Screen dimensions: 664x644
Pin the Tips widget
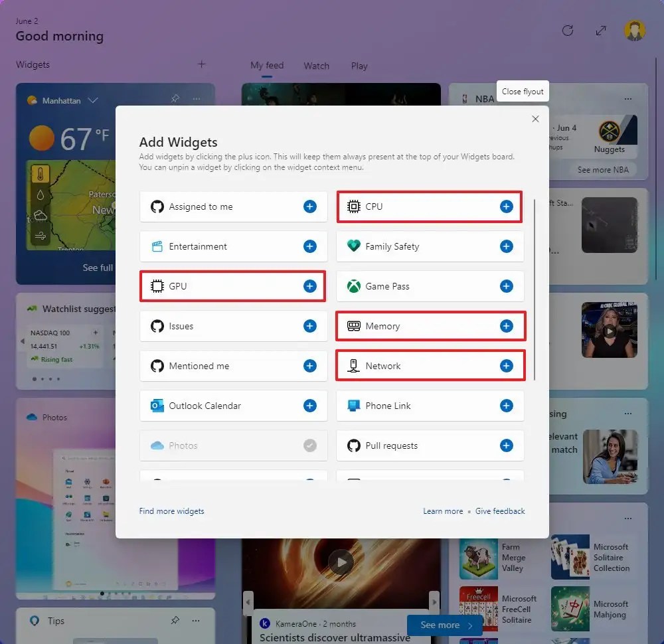coord(175,620)
